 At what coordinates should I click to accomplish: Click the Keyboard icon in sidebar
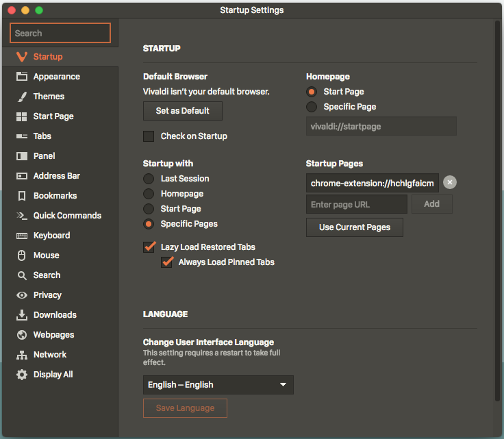(22, 236)
